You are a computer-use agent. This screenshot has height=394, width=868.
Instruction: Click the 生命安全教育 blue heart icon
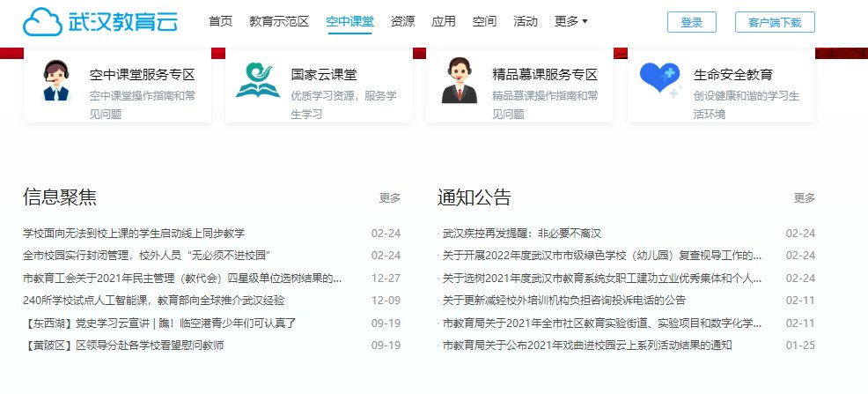(660, 80)
